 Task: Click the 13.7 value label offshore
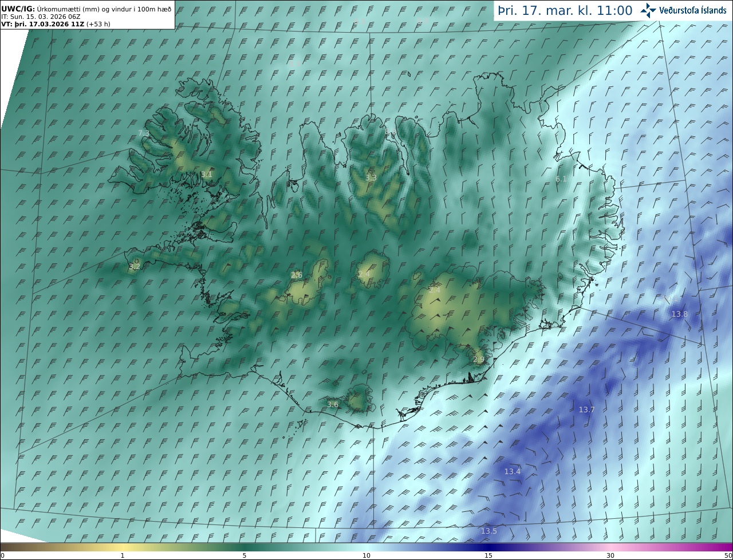[x=587, y=410]
